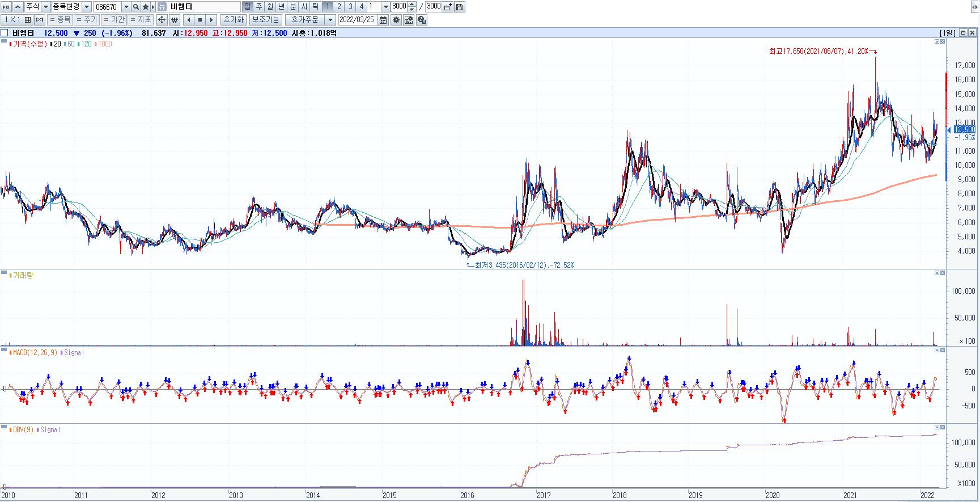Minimize the OBV panel using its small icon
Image resolution: width=980 pixels, height=502 pixels.
[937, 427]
